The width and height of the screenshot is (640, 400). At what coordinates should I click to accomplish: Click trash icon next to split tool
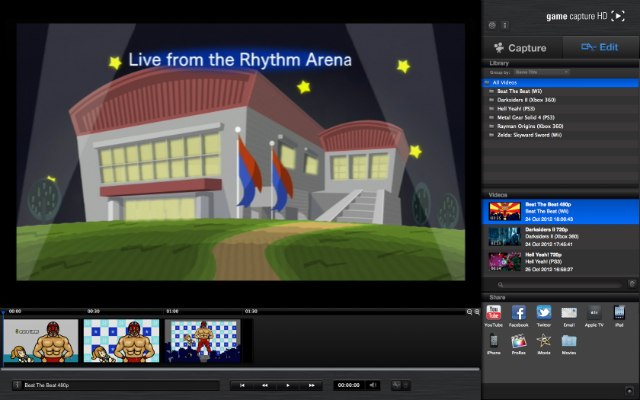tap(406, 385)
